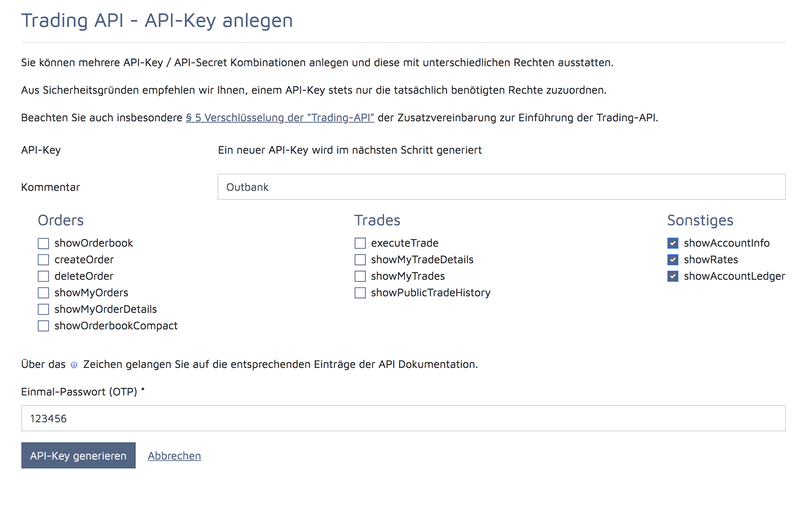Uncheck the showAccountInfo checkbox
This screenshot has height=505, width=812.
[x=673, y=244]
